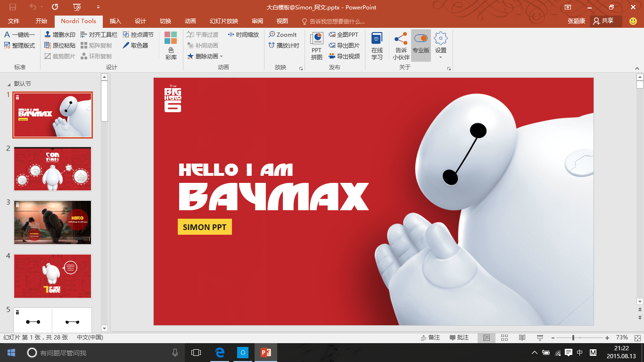Switch to the 开始 Home tab
This screenshot has height=362, width=644.
tap(41, 21)
